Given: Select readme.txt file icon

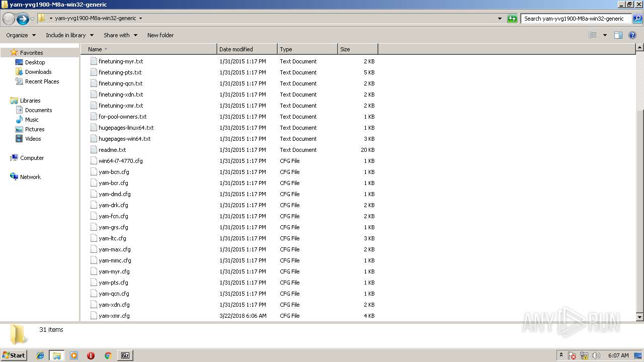Looking at the screenshot, I should (x=94, y=150).
